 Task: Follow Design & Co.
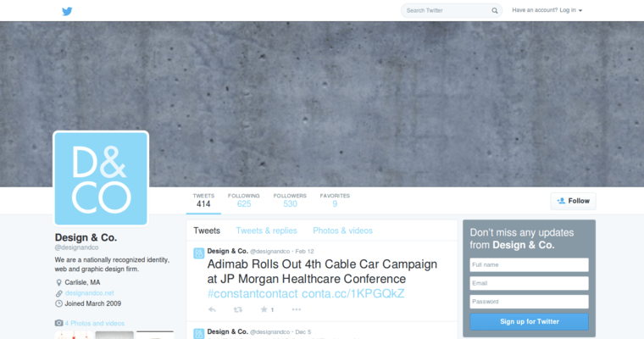pos(573,201)
